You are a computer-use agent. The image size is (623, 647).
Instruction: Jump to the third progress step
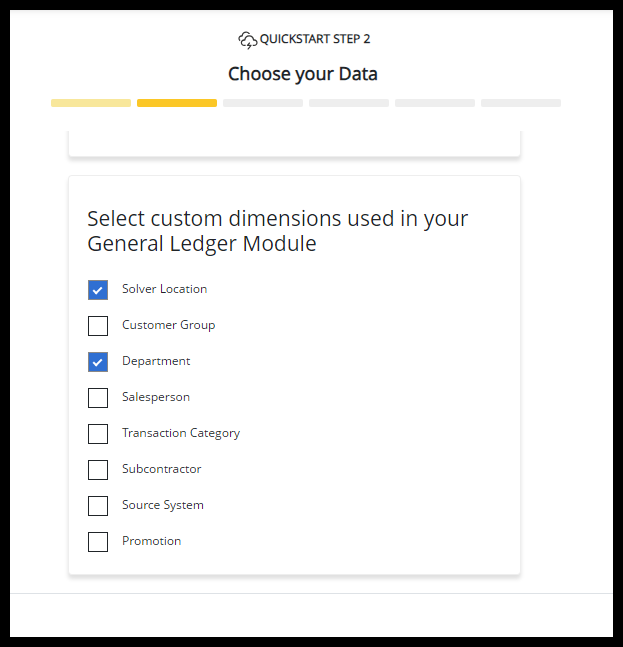click(x=263, y=103)
